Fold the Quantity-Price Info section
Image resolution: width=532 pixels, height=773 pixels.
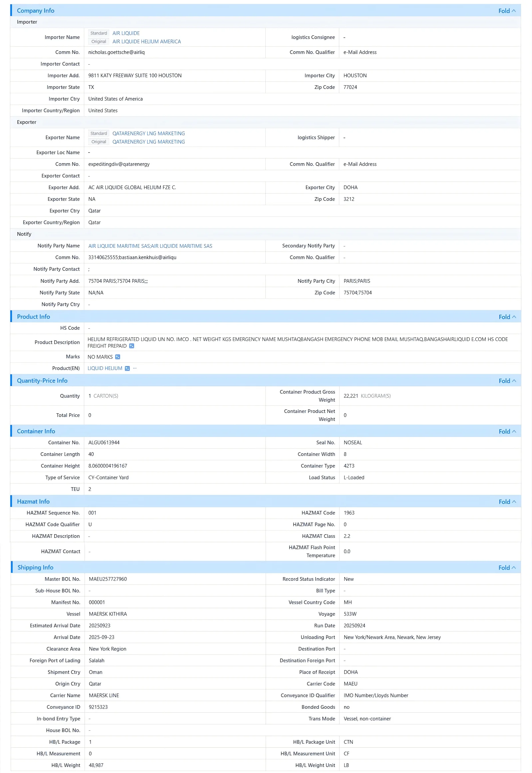pos(507,381)
